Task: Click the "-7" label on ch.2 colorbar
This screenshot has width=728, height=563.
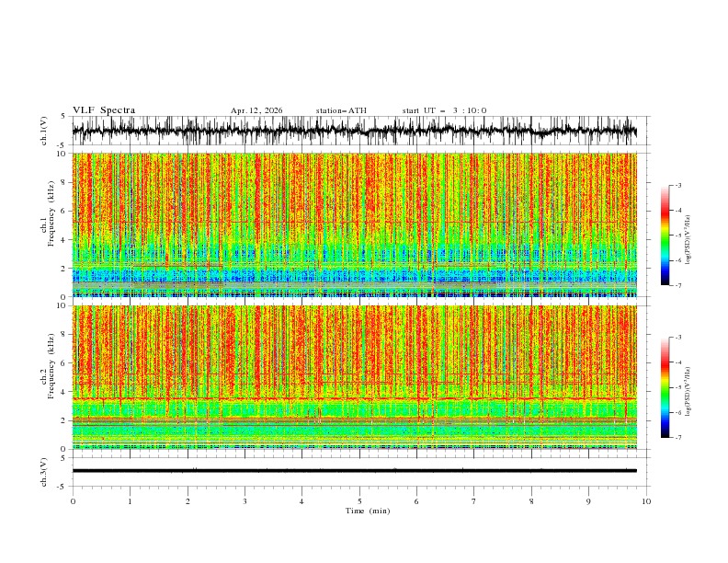Action: (x=677, y=438)
